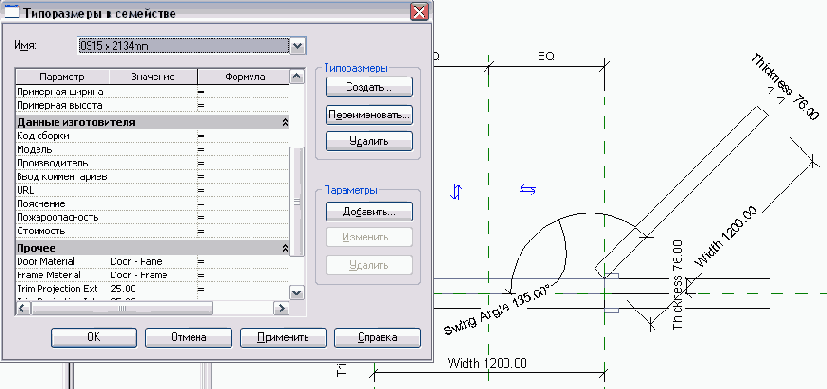The width and height of the screenshot is (827, 389).
Task: Click Удалить under Типоразмеры
Action: [x=369, y=141]
